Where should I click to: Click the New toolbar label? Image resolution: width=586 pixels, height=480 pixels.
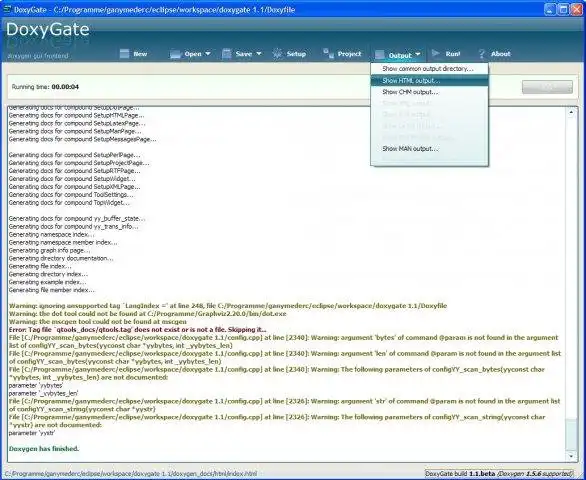(140, 54)
